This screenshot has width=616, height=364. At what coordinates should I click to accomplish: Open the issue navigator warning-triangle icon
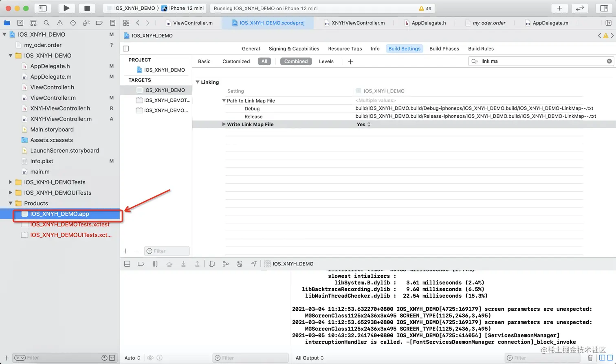point(60,23)
